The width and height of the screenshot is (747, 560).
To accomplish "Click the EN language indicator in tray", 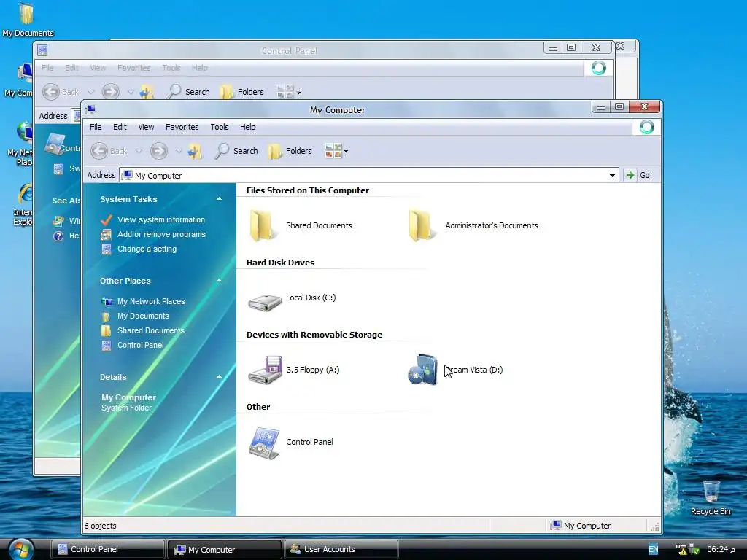I will (x=653, y=550).
